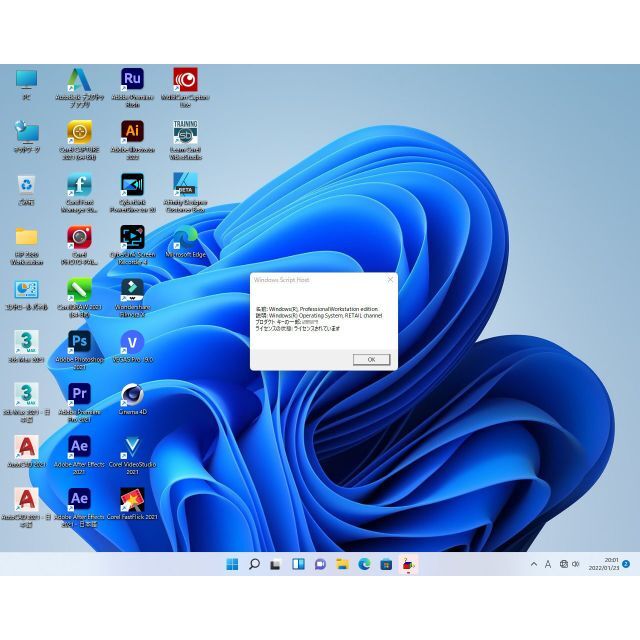Launch AutoCAD 2021 Japanese shortcut

pyautogui.click(x=27, y=508)
